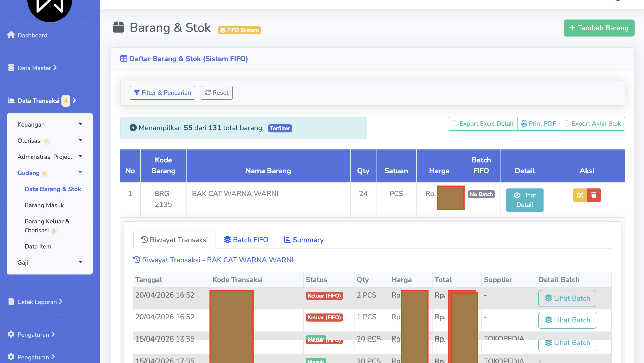Click Export Excel Detail
The width and height of the screenshot is (644, 363).
(x=483, y=123)
